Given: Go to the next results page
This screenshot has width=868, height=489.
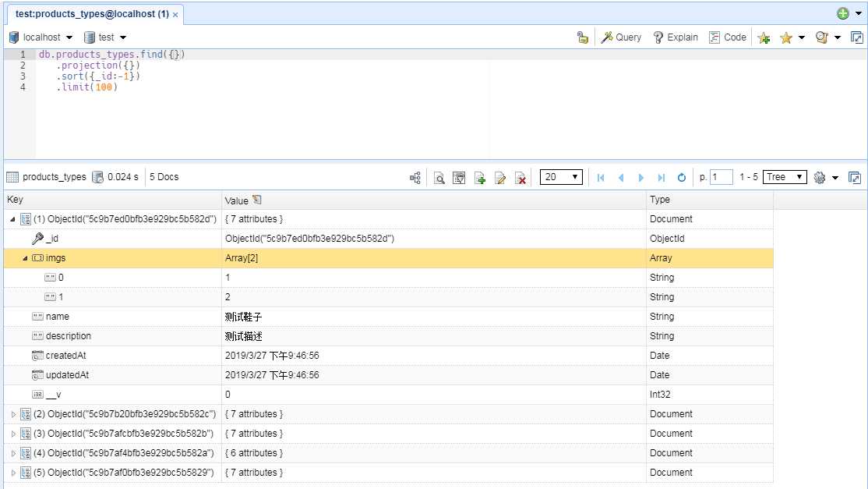Looking at the screenshot, I should pyautogui.click(x=641, y=178).
